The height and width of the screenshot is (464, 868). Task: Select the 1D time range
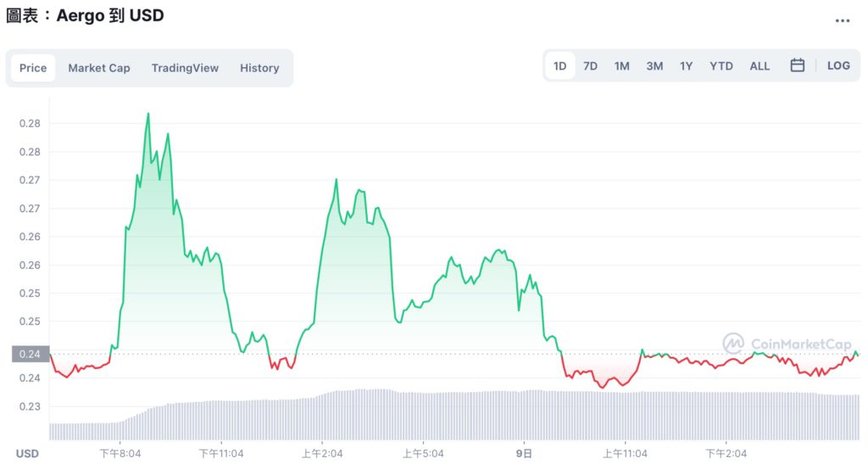pos(560,65)
